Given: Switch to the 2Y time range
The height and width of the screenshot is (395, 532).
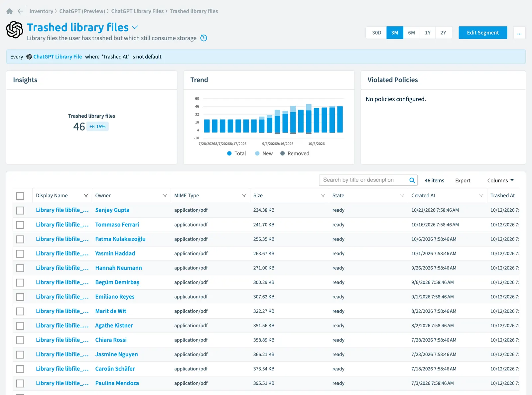Looking at the screenshot, I should (443, 33).
